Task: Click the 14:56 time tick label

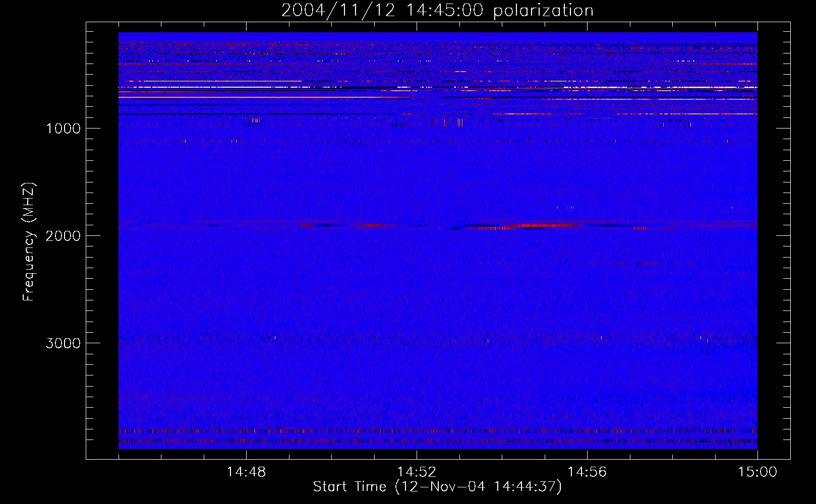Action: click(x=587, y=472)
